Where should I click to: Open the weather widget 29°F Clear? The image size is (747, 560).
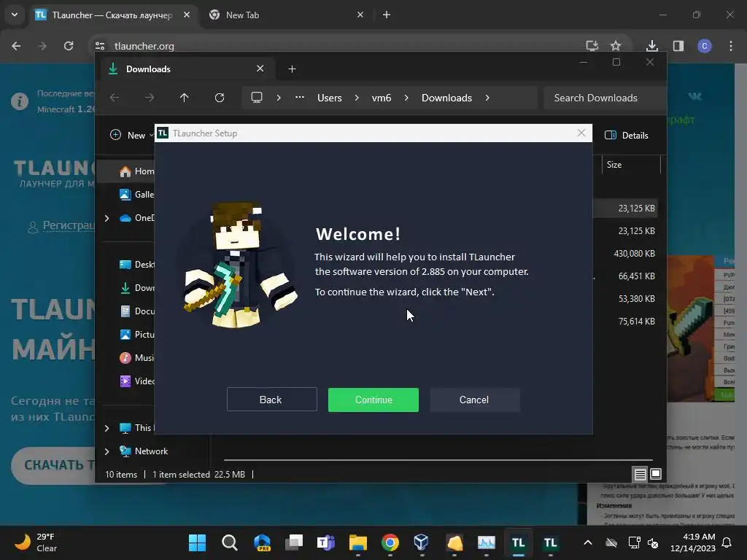(x=35, y=542)
